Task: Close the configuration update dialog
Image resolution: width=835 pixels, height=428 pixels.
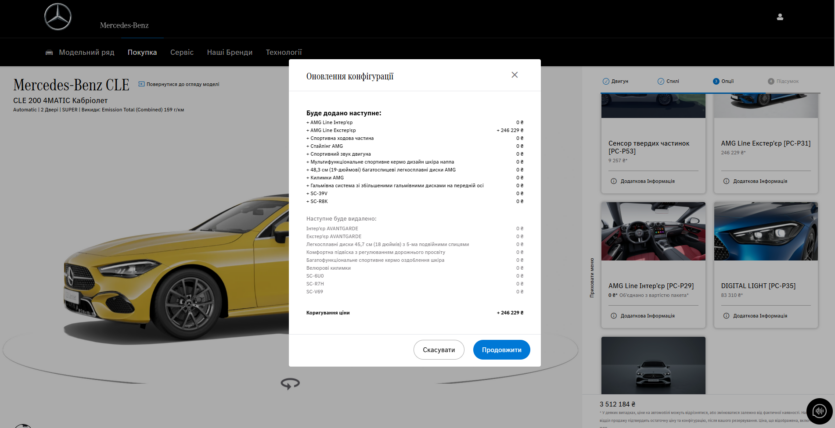Action: pos(514,75)
